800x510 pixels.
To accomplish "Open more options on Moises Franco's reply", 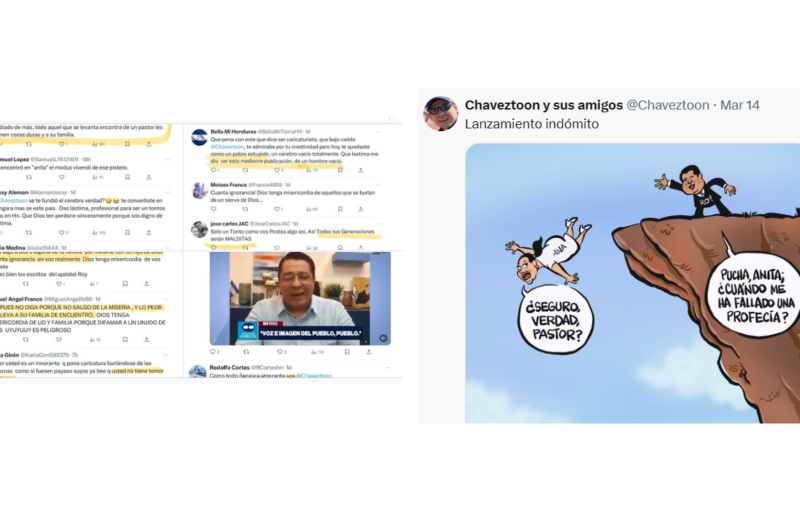I will [378, 185].
